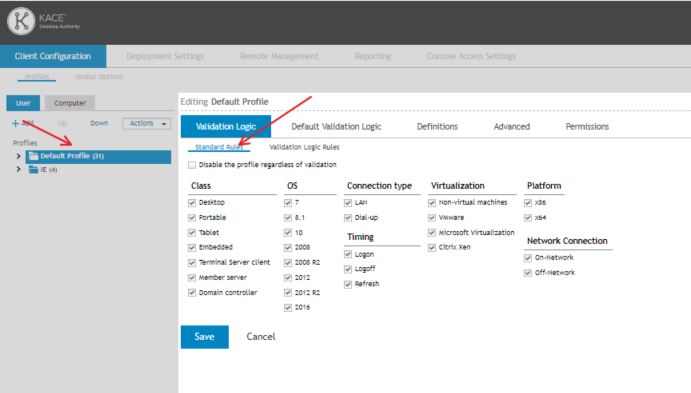The height and width of the screenshot is (393, 691).
Task: Toggle the Domain controller checkbox
Action: click(192, 293)
